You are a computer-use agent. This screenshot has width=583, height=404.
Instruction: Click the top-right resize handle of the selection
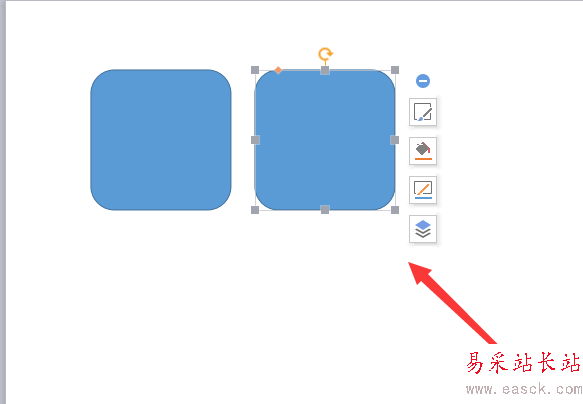(395, 70)
